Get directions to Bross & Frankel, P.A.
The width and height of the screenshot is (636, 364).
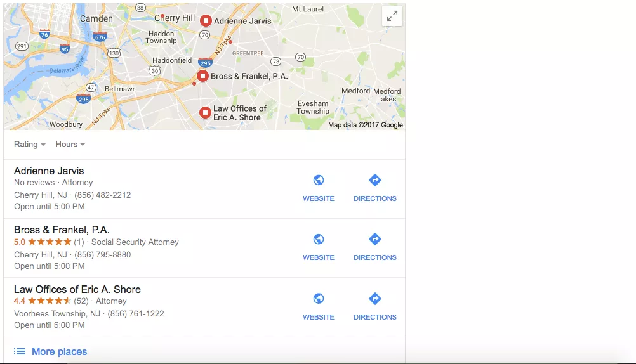point(374,239)
